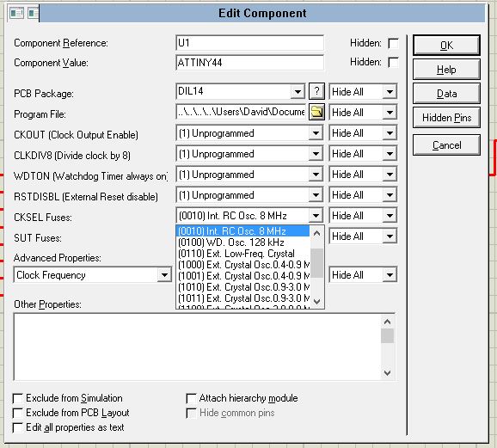
Task: Enable Exclude from Simulation checkbox
Action: click(18, 398)
